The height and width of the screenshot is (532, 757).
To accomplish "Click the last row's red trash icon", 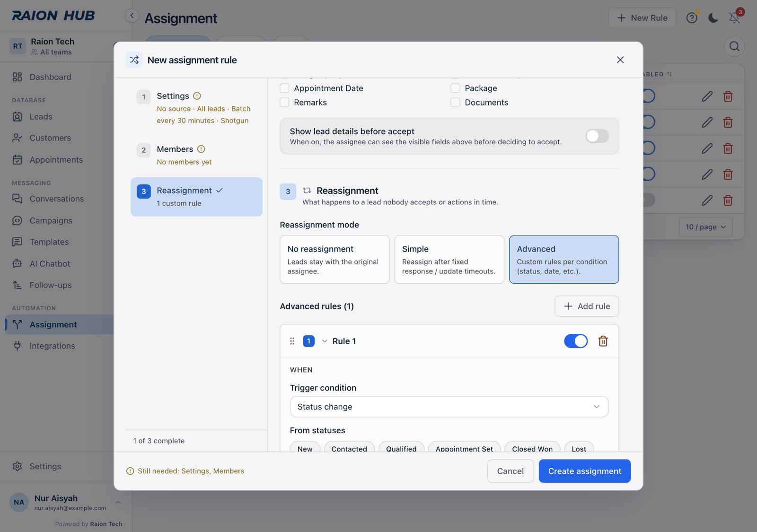I will click(728, 201).
